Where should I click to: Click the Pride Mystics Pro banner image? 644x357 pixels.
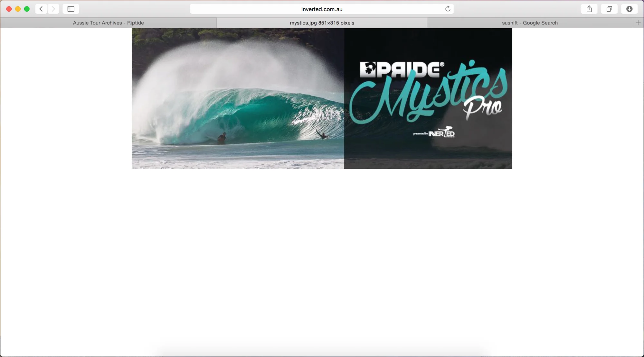point(322,98)
